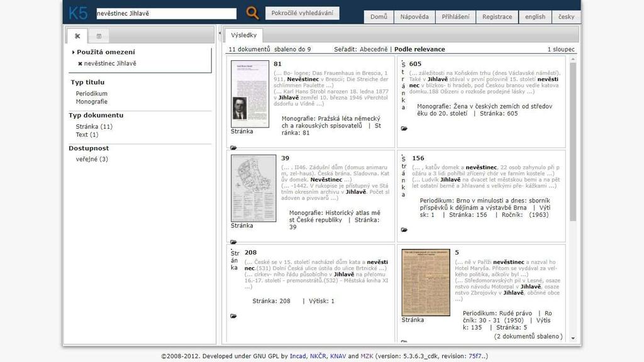Viewport: 644px width, 362px height.
Task: Click '(2 dokumentů sbaleno)' text
Action: coord(528,336)
